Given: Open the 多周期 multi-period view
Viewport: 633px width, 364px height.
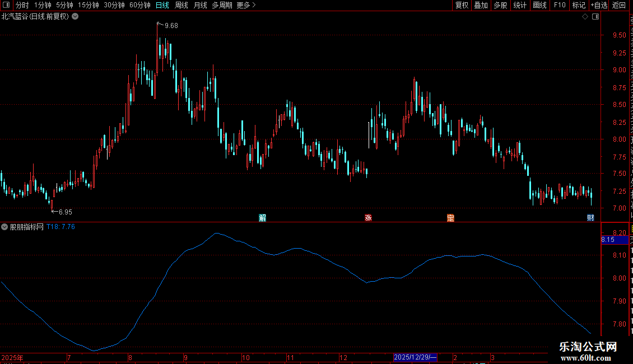Looking at the screenshot, I should (222, 5).
